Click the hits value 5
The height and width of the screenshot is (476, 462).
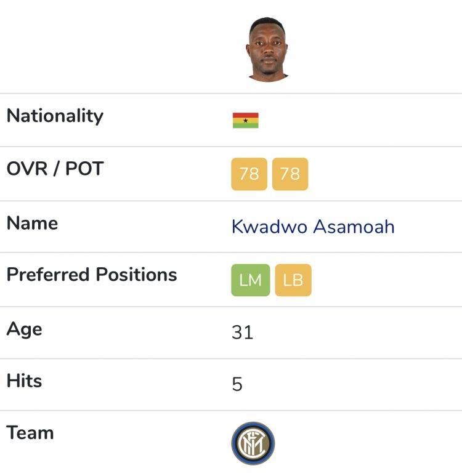(237, 384)
